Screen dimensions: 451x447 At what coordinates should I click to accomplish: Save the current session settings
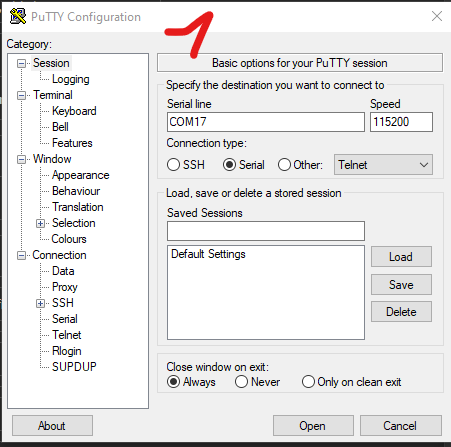[401, 285]
